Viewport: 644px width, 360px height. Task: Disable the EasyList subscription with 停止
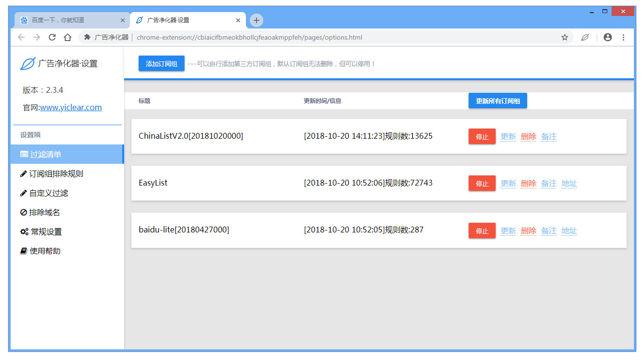click(x=482, y=184)
